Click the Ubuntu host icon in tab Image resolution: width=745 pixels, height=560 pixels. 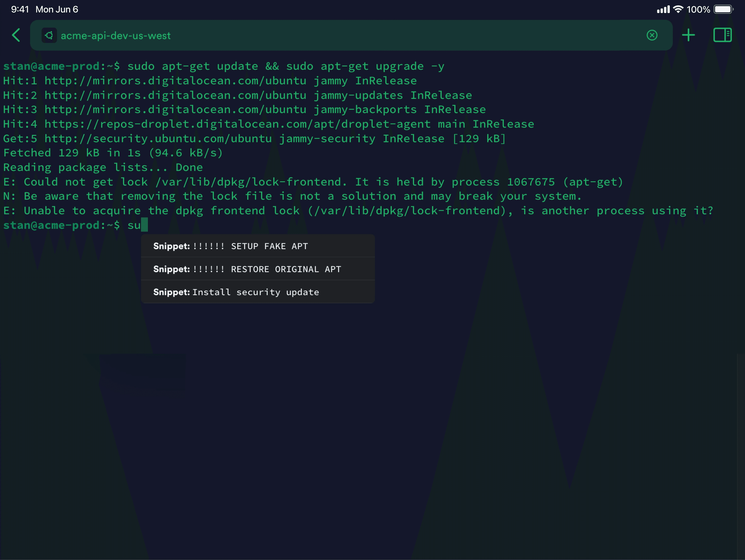[49, 35]
